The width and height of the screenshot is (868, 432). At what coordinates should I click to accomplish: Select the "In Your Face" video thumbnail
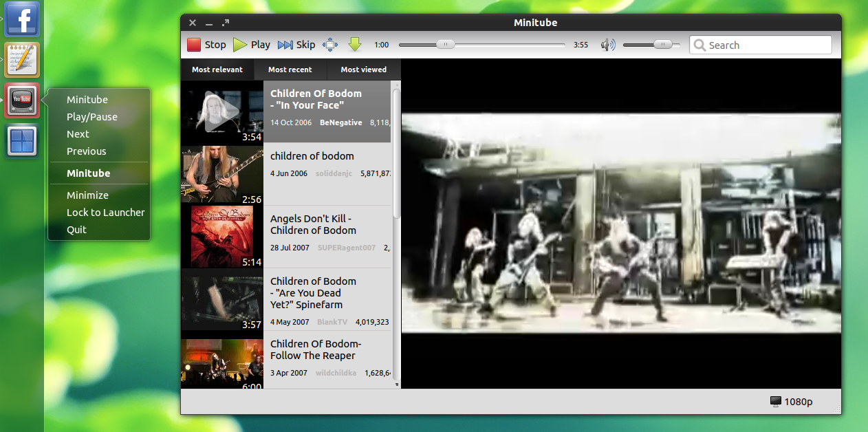point(222,111)
